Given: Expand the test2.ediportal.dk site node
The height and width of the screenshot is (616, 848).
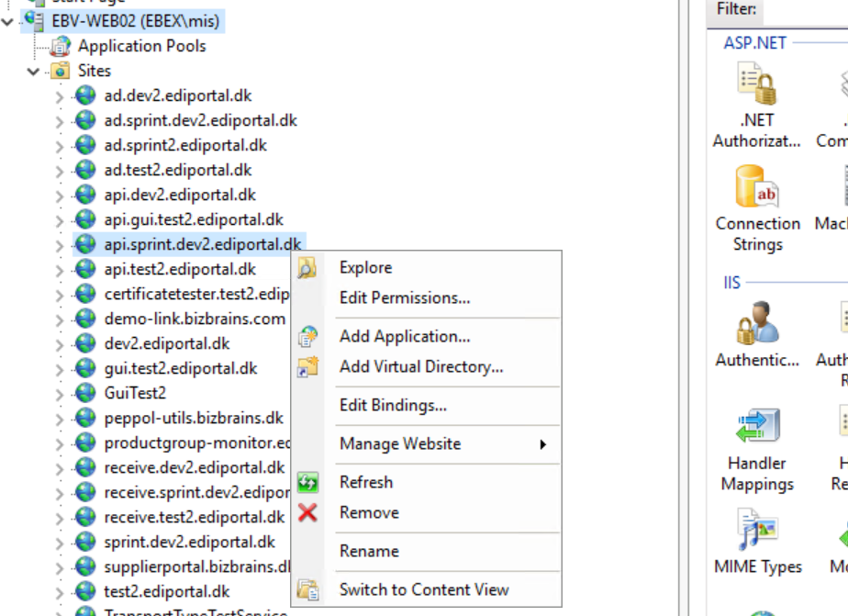Looking at the screenshot, I should pyautogui.click(x=60, y=591).
